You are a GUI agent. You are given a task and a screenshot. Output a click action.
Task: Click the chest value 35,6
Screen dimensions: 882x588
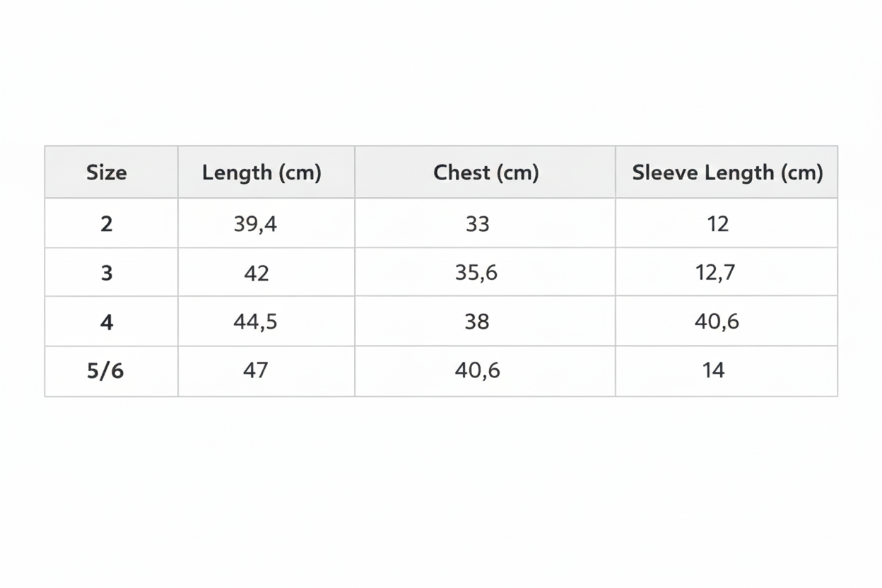(x=476, y=272)
